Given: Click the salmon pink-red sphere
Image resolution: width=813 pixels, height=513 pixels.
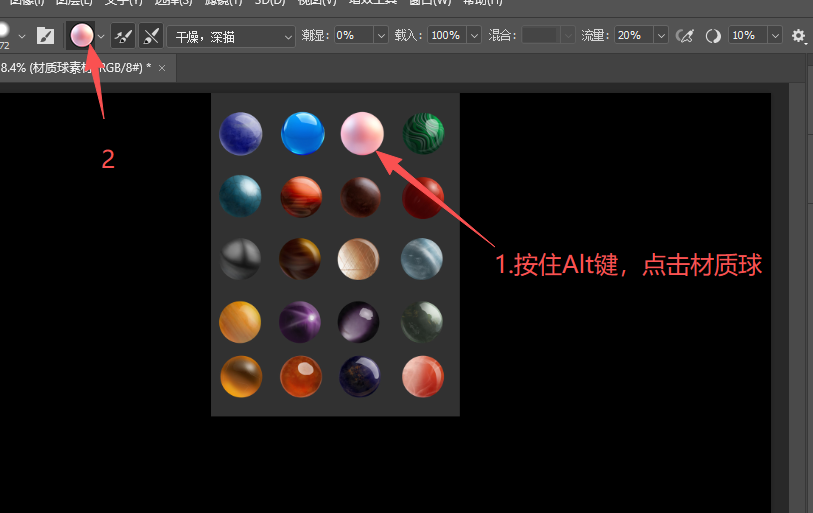Looking at the screenshot, I should pyautogui.click(x=423, y=376).
